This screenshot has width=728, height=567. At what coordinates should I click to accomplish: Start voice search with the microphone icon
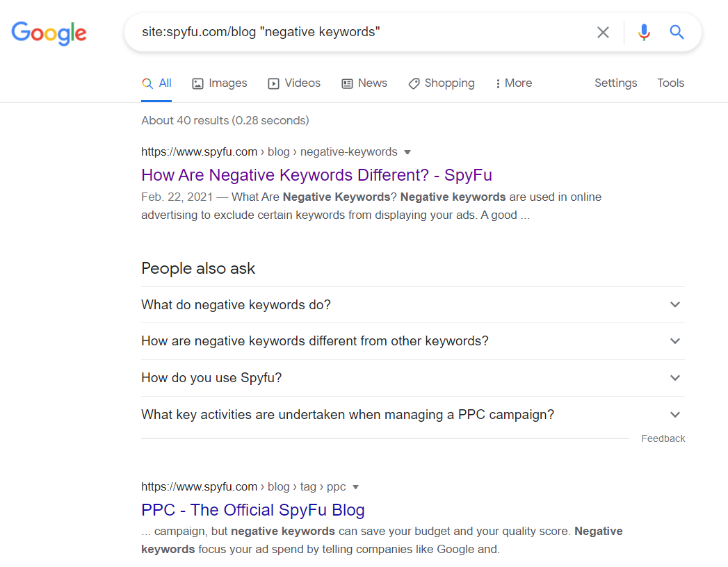(644, 32)
